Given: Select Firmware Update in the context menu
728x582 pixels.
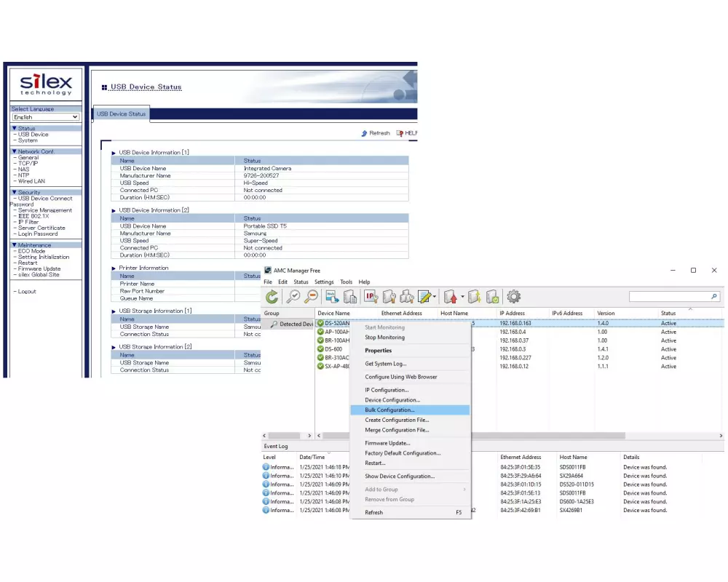Looking at the screenshot, I should (387, 443).
